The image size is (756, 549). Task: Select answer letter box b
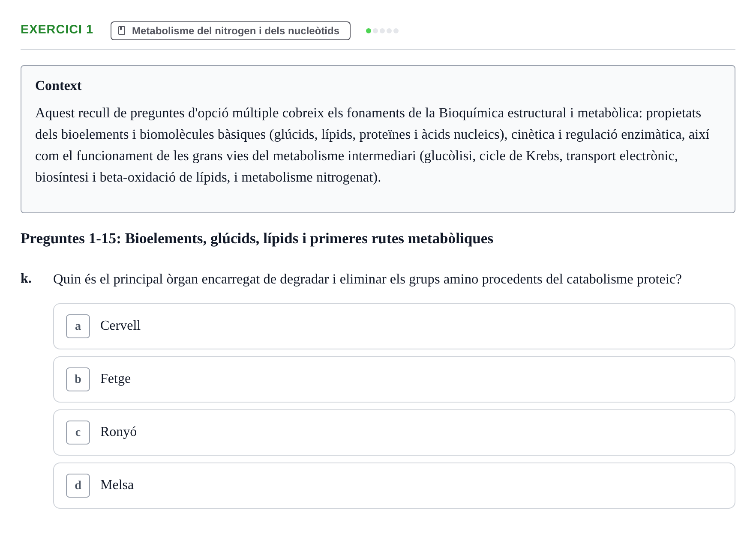pyautogui.click(x=78, y=379)
